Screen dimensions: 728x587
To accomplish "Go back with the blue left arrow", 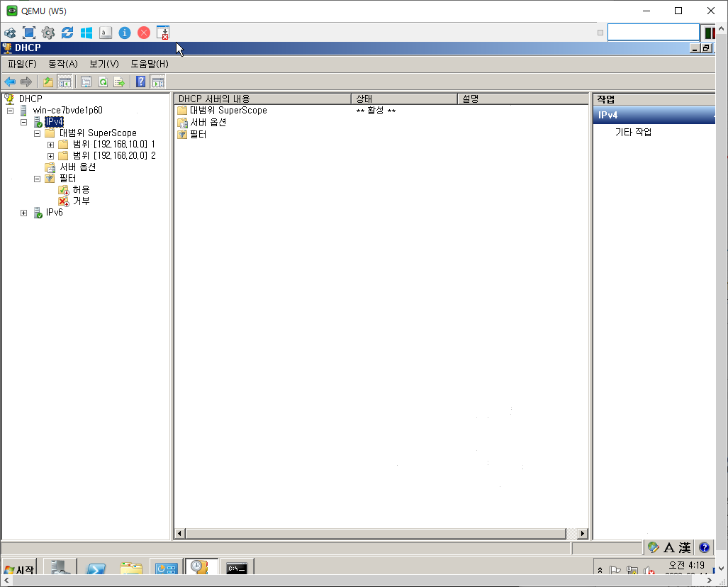I will (x=10, y=82).
